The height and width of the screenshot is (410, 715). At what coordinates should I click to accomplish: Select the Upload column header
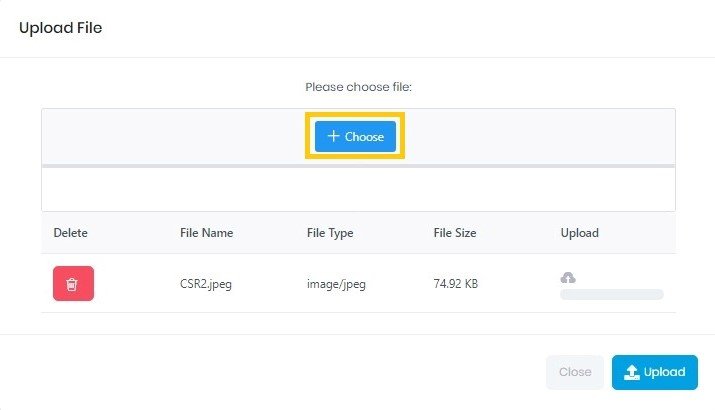tap(580, 233)
